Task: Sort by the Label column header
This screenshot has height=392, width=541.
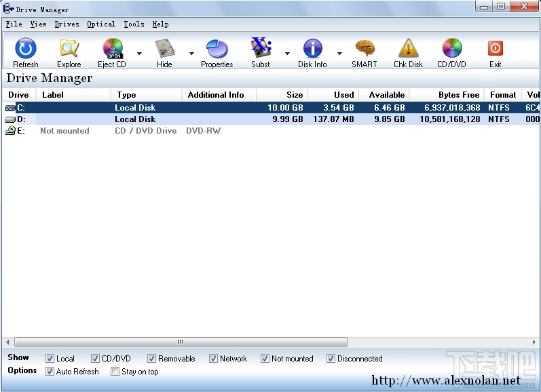Action: tap(73, 95)
